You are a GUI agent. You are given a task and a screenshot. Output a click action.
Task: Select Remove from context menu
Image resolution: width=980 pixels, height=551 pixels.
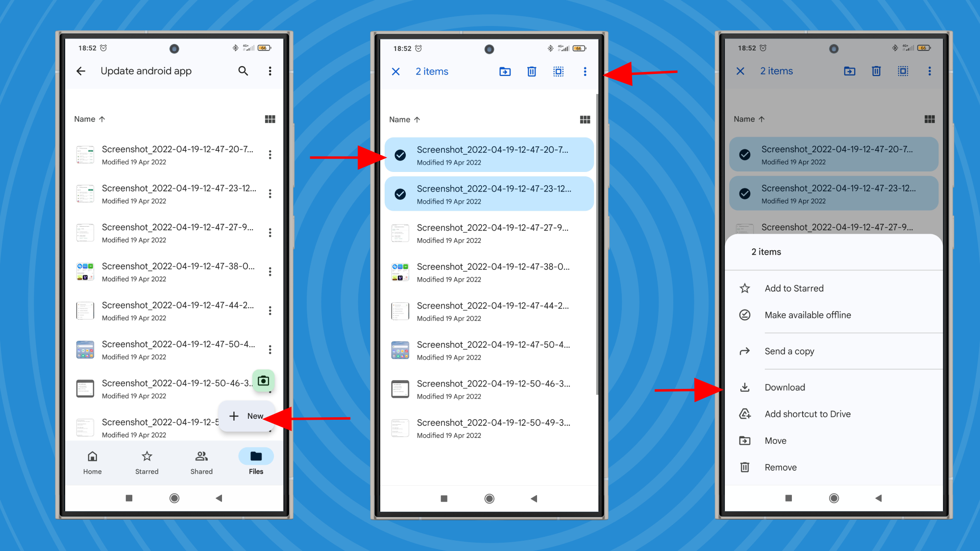781,467
